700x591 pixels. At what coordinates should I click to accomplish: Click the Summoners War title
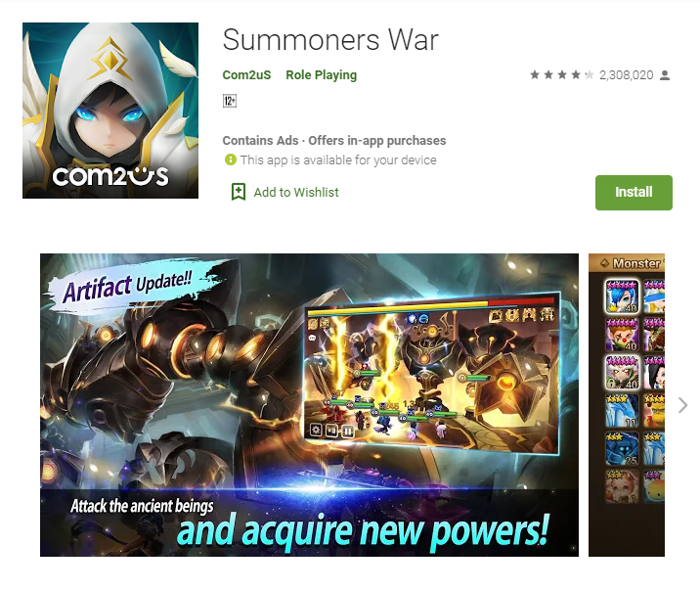330,40
